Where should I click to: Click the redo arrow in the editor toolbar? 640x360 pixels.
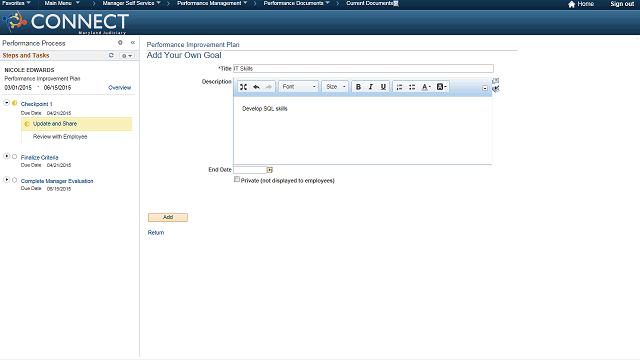click(269, 87)
